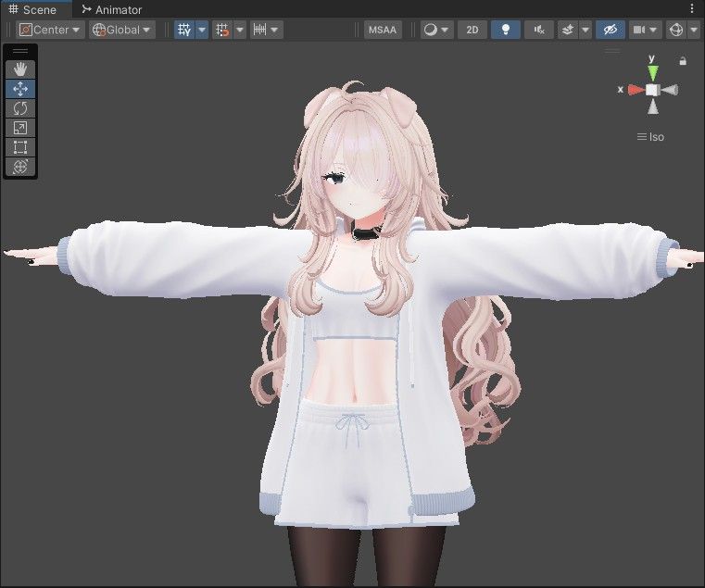
Task: Click the green Y axis cone
Action: [x=653, y=72]
